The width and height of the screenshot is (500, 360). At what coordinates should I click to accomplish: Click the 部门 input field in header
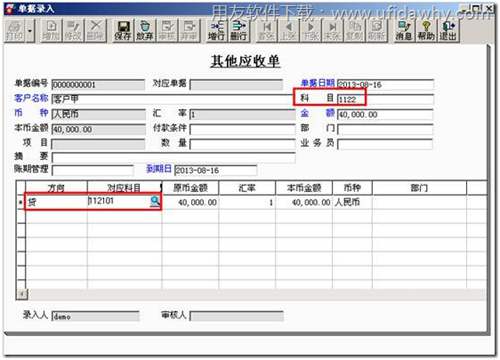tap(385, 129)
